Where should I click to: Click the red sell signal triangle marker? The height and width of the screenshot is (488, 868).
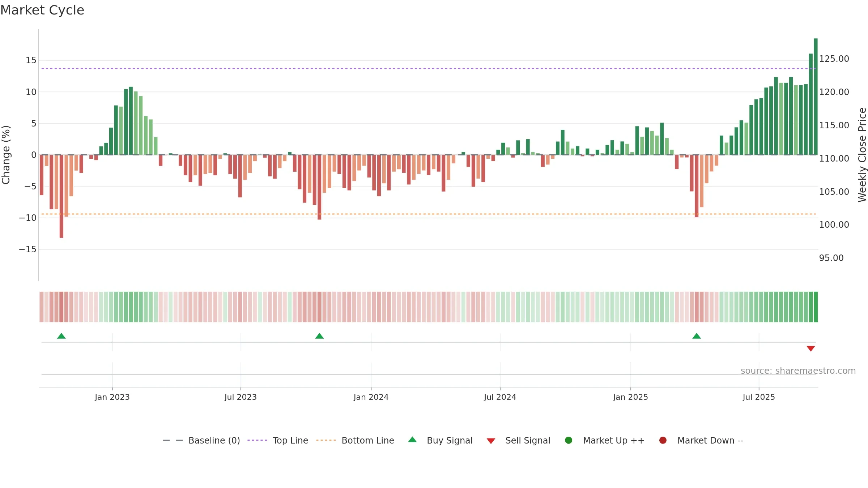click(x=811, y=348)
